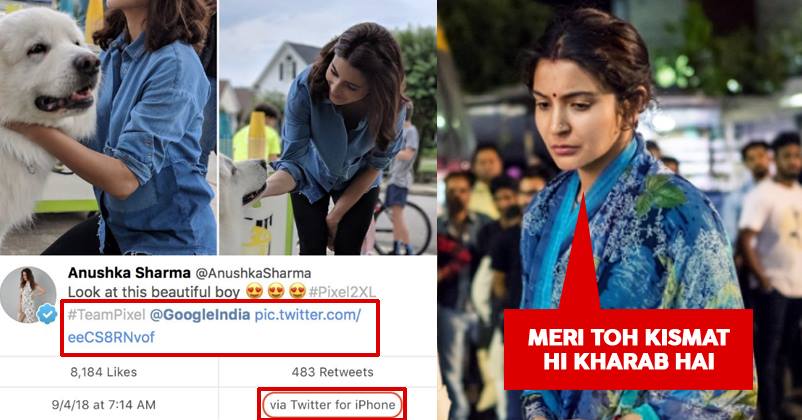Click the Anushka Sharma display name
Screen dimensions: 802x420
click(x=129, y=273)
